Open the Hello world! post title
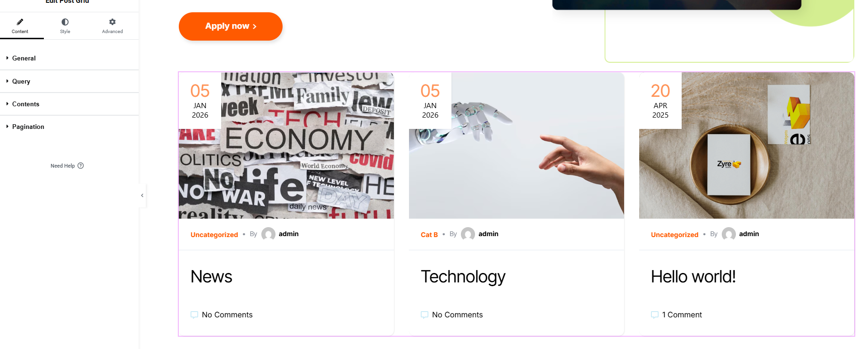This screenshot has width=868, height=349. click(693, 277)
